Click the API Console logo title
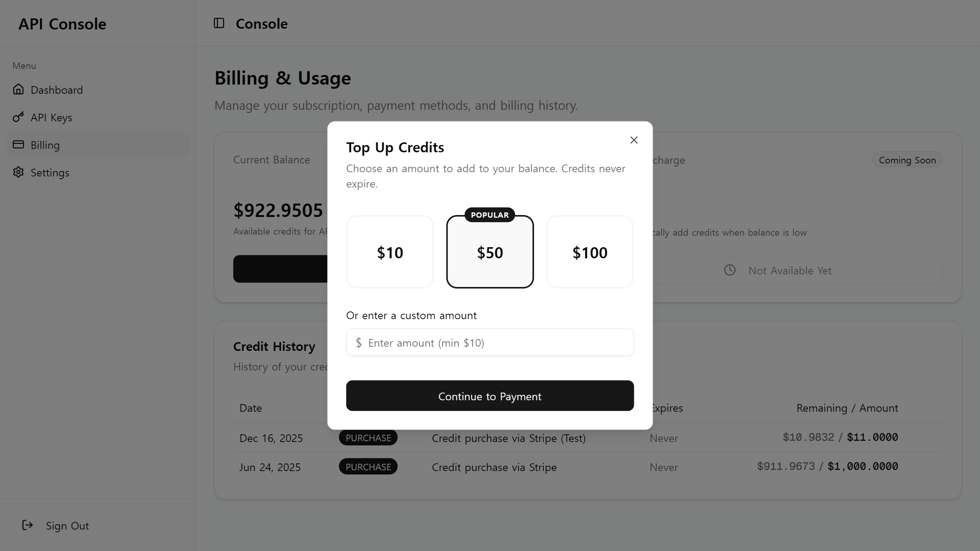The height and width of the screenshot is (551, 980). [62, 24]
